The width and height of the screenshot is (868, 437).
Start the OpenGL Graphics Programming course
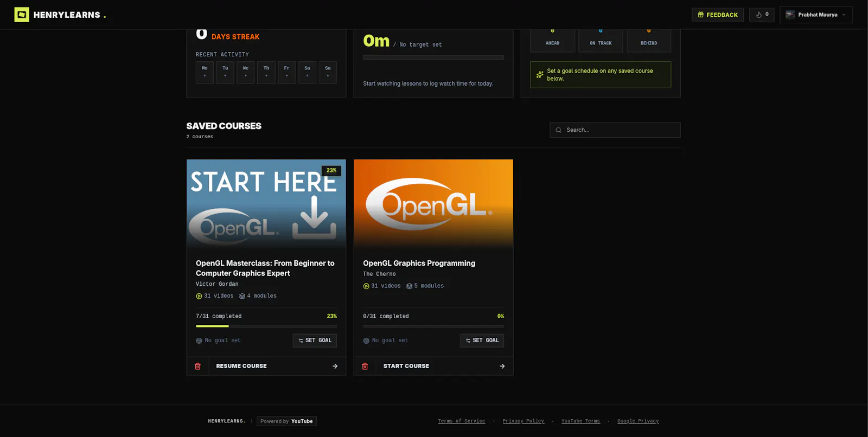tap(444, 367)
